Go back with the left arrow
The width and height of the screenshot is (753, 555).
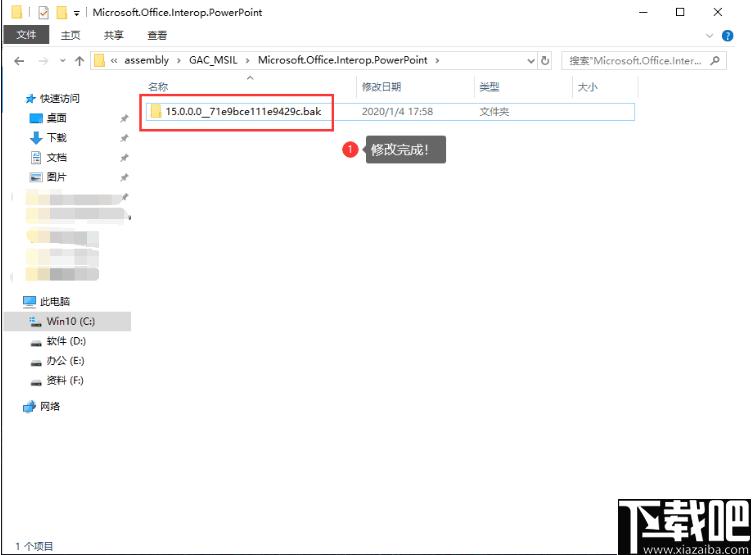pyautogui.click(x=19, y=61)
